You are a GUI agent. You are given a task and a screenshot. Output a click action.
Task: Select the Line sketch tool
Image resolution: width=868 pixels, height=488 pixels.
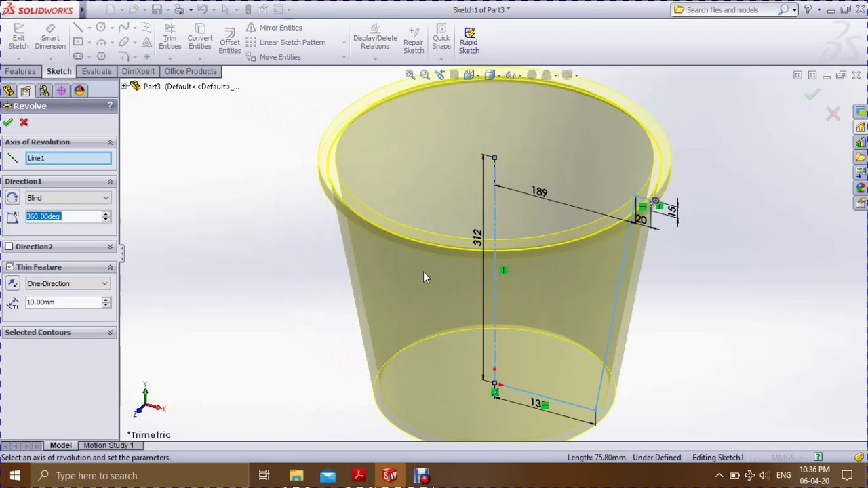78,27
